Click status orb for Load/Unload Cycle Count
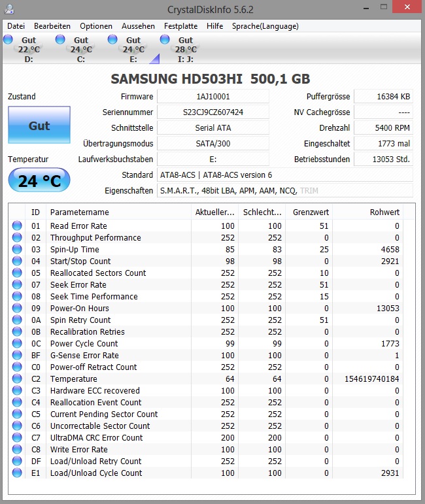The height and width of the screenshot is (504, 425). click(x=17, y=473)
